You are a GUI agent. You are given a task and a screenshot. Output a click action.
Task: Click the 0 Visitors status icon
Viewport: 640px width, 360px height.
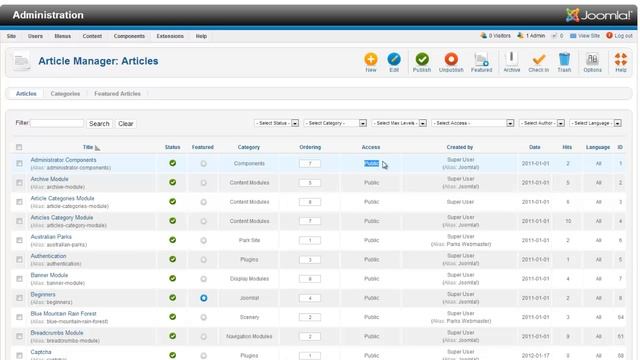coord(484,36)
